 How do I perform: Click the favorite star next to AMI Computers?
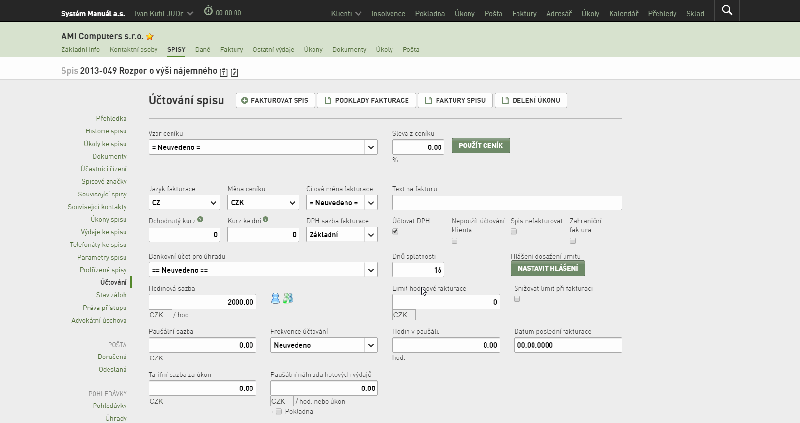pyautogui.click(x=149, y=36)
